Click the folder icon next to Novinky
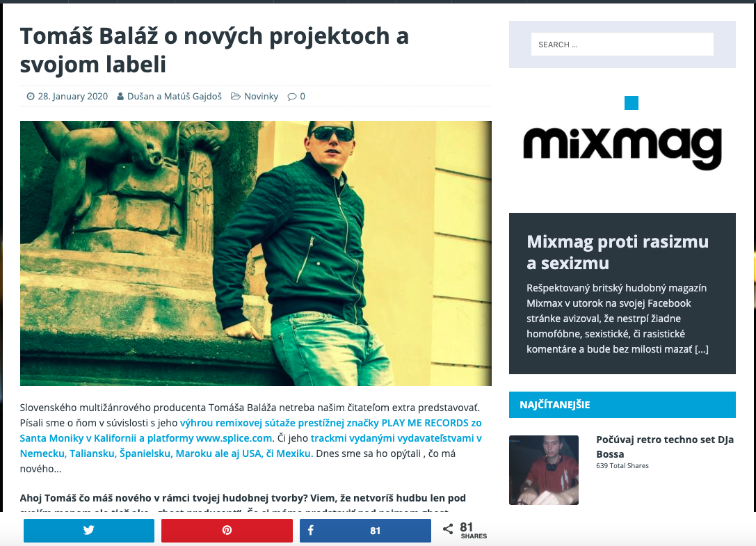Image resolution: width=756 pixels, height=546 pixels. [235, 97]
